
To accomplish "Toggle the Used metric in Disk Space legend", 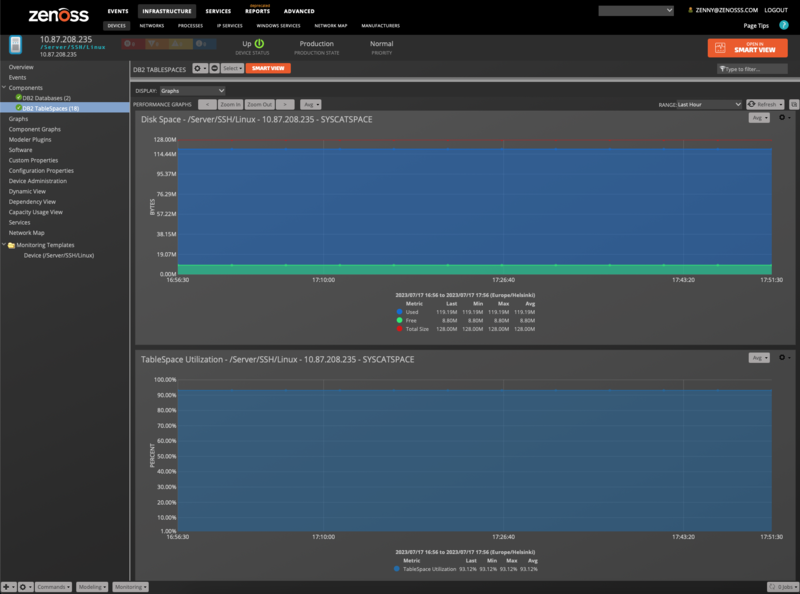I will pyautogui.click(x=399, y=312).
